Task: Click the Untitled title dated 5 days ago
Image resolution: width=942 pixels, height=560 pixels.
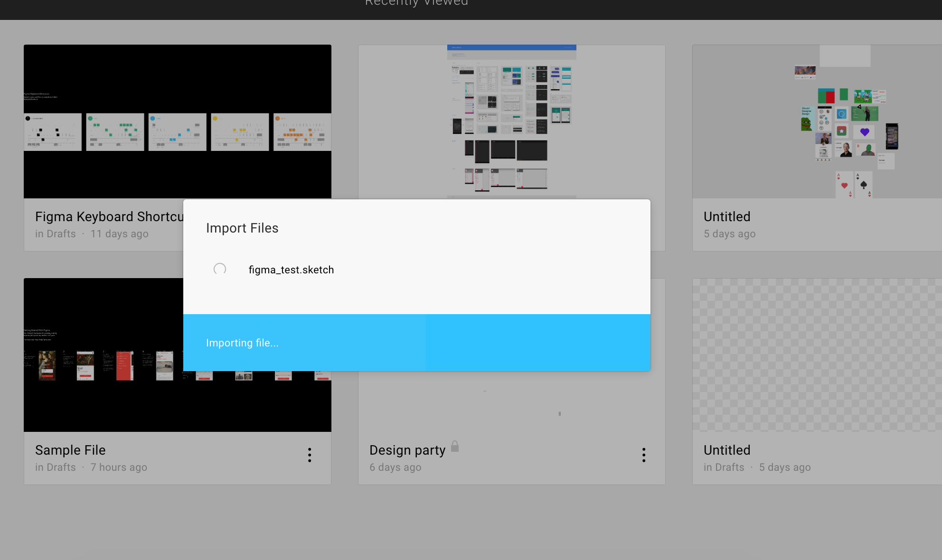Action: [x=727, y=216]
